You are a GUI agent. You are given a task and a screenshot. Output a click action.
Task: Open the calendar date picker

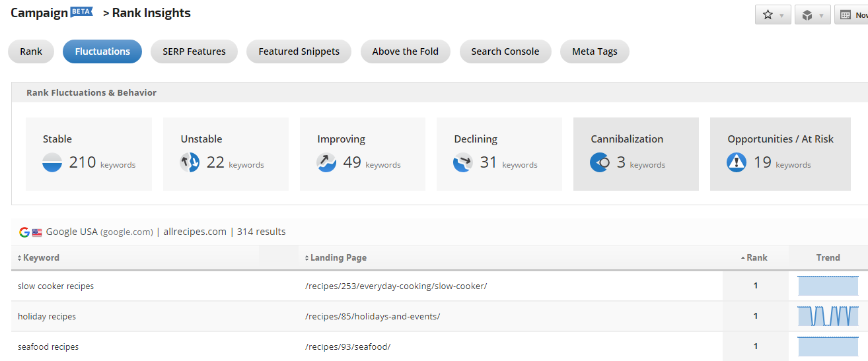851,15
